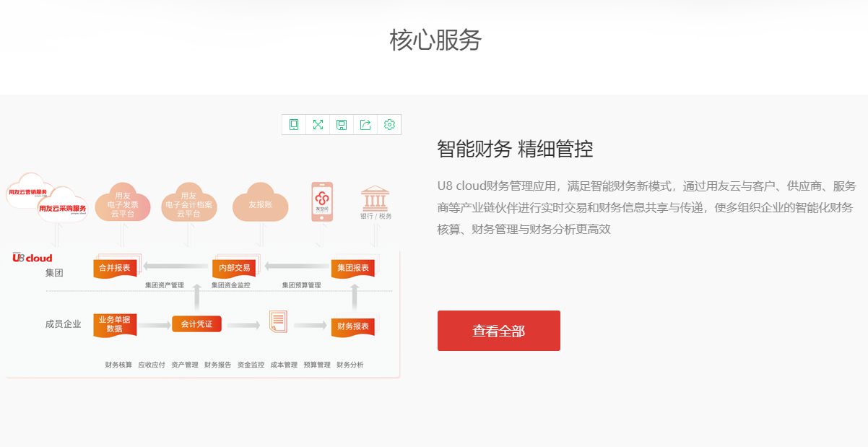Click the 内部交易 orange box
This screenshot has height=447, width=868.
234,268
